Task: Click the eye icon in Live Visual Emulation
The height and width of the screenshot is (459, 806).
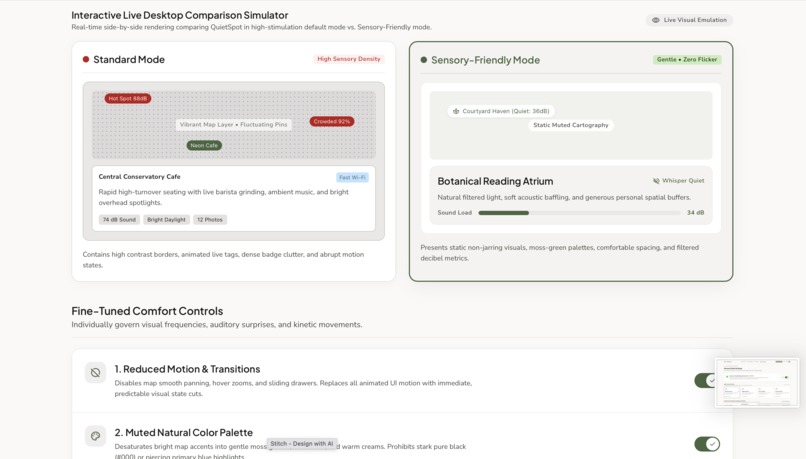Action: pos(655,20)
